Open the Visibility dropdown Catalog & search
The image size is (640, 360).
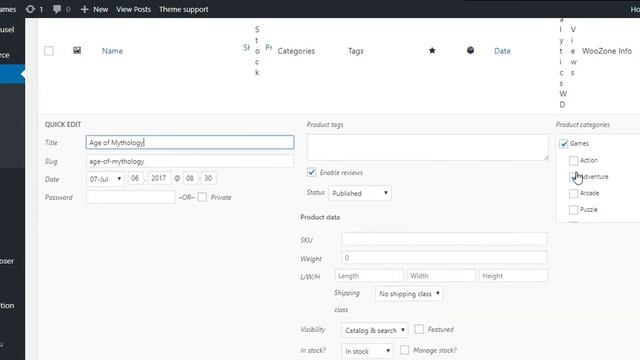pos(375,330)
